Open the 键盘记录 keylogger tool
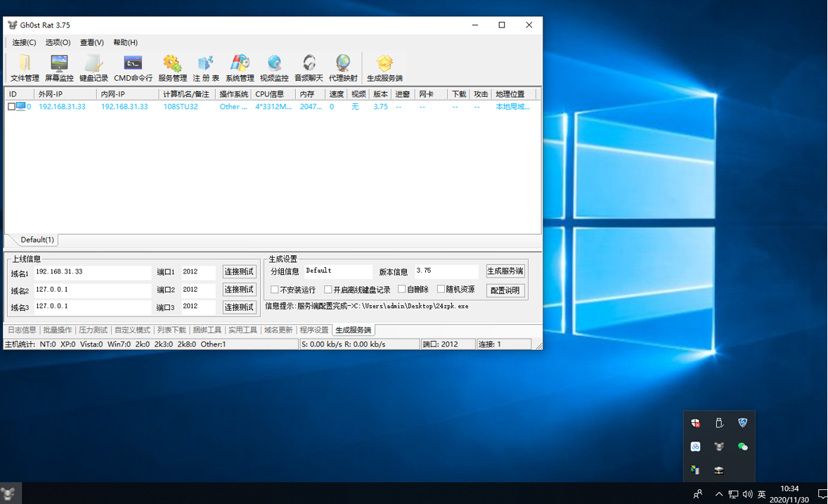 tap(93, 67)
